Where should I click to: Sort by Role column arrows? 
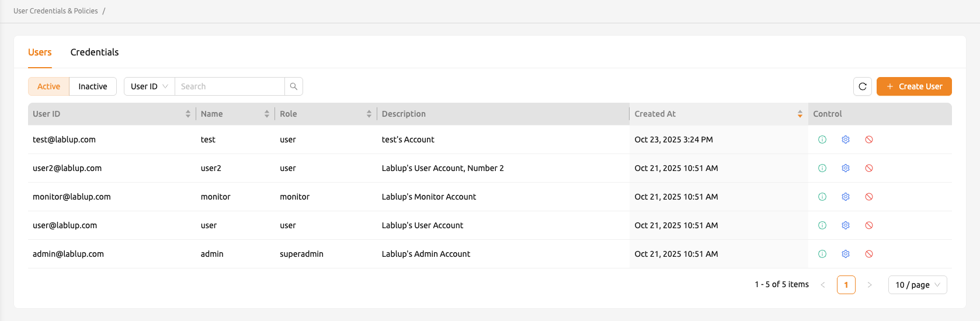[x=369, y=114]
